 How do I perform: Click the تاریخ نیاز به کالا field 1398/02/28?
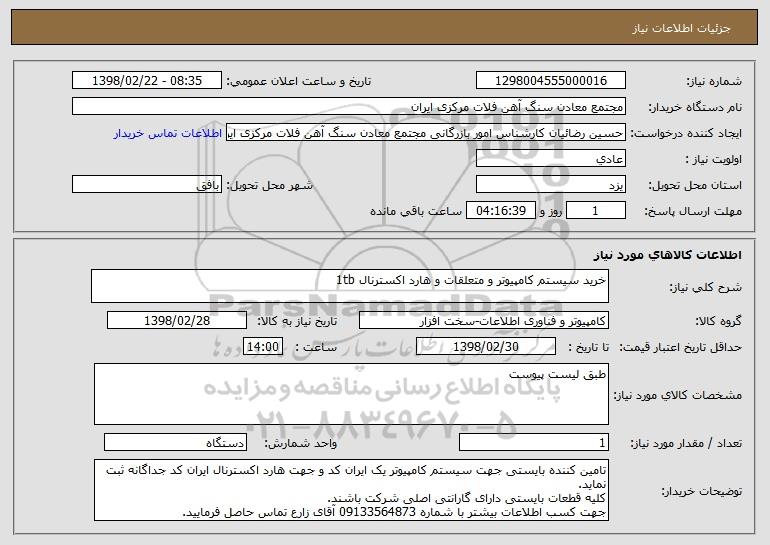coord(177,321)
